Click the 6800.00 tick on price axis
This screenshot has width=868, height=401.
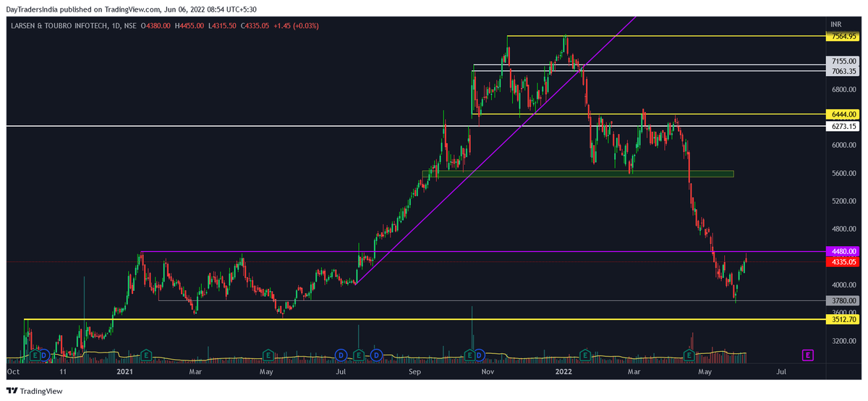(843, 90)
